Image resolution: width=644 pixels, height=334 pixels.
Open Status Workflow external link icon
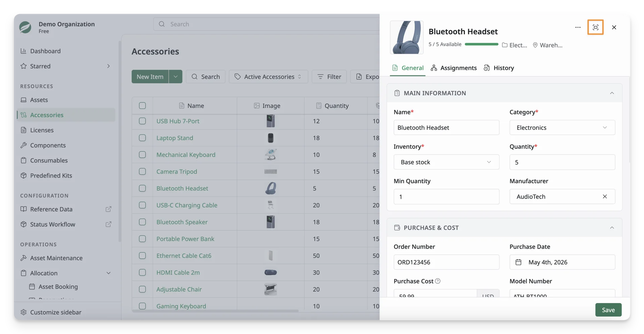[x=108, y=224]
